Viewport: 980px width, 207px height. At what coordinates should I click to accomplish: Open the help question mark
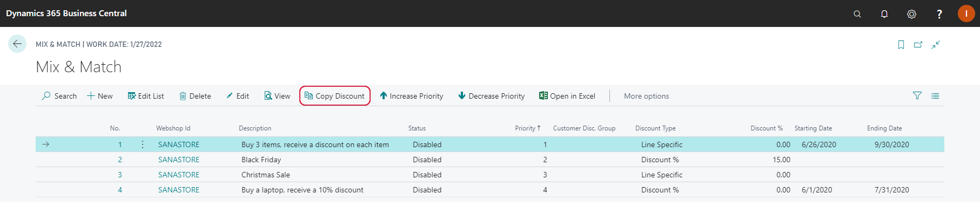point(939,14)
